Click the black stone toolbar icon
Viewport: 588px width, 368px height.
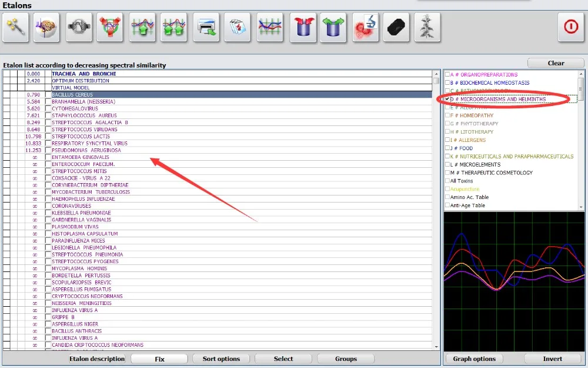click(396, 28)
